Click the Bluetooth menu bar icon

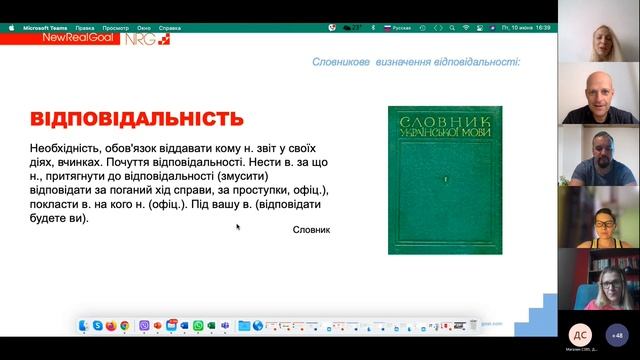coord(373,28)
